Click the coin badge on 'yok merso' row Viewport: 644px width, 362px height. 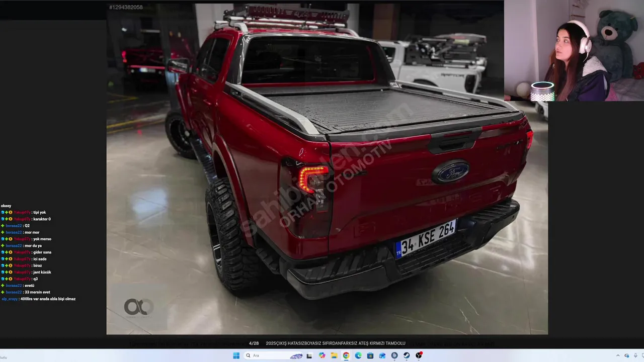coord(11,239)
